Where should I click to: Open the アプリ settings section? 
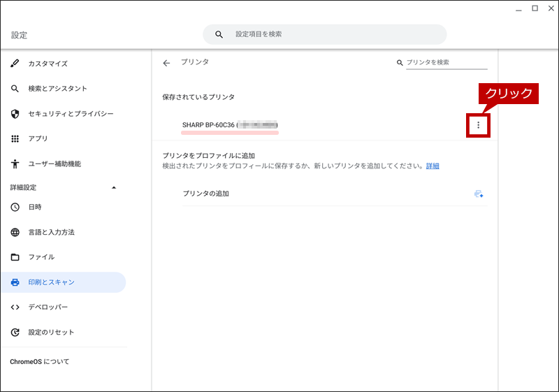38,138
